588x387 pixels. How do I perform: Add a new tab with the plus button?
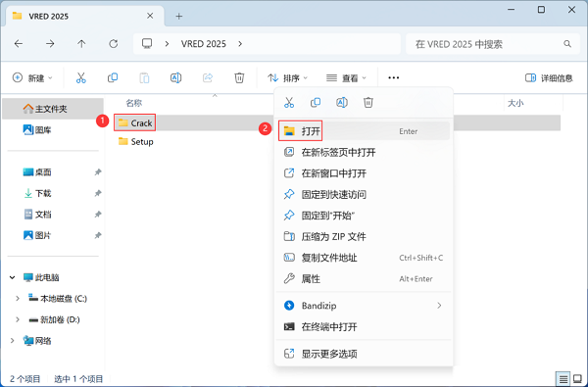(179, 16)
